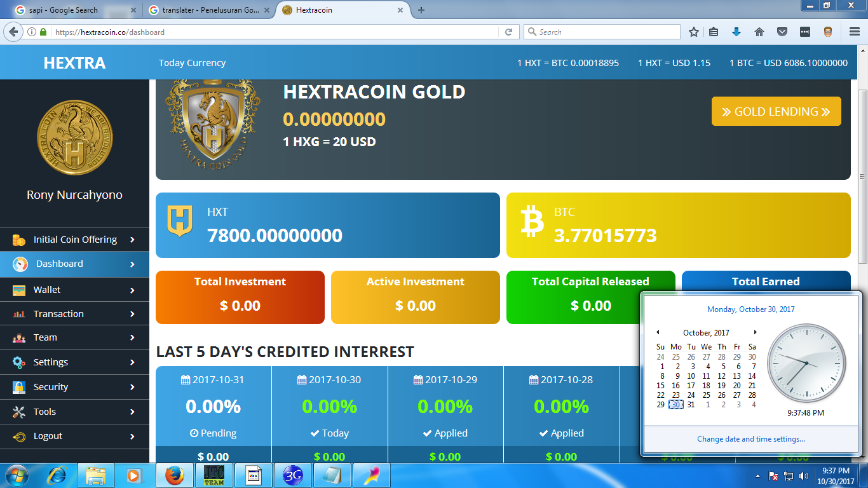
Task: Click the HXT shield logo in the blue card
Action: 180,220
